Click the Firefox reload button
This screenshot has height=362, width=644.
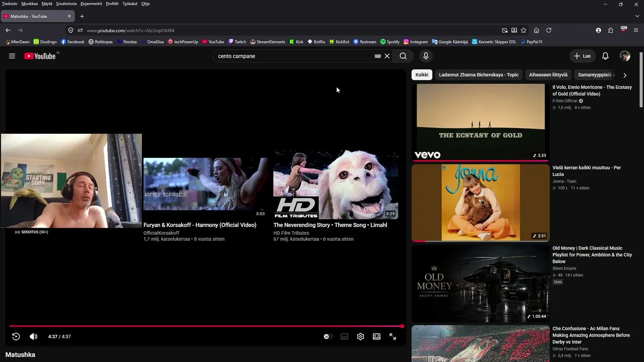549,30
